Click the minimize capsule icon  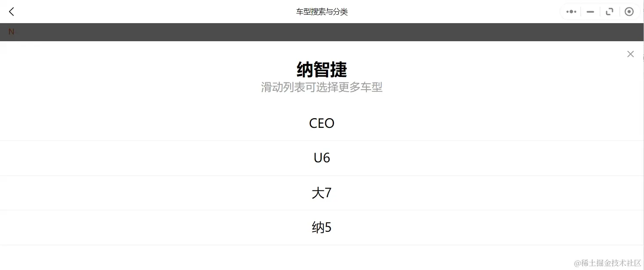click(x=590, y=12)
